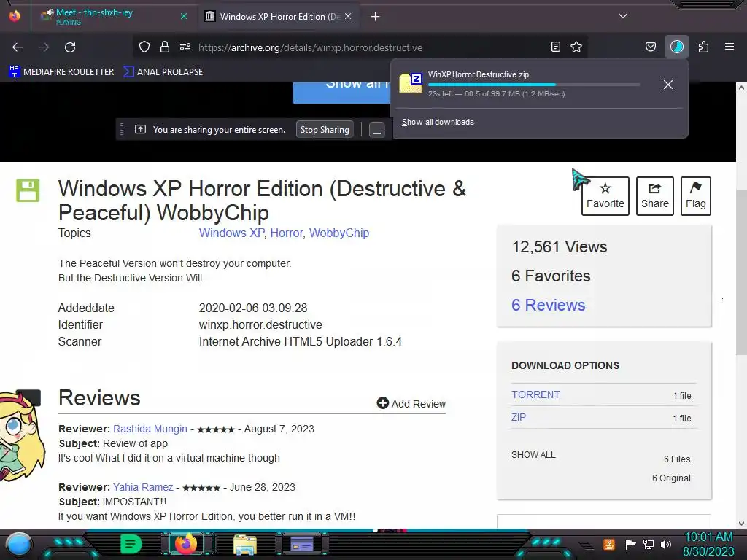Open the purple window app on taskbar
This screenshot has width=747, height=560.
coord(302,544)
